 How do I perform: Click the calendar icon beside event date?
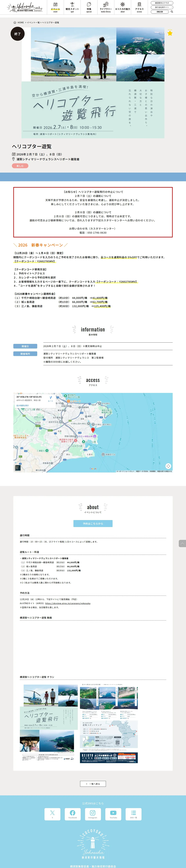14,154
